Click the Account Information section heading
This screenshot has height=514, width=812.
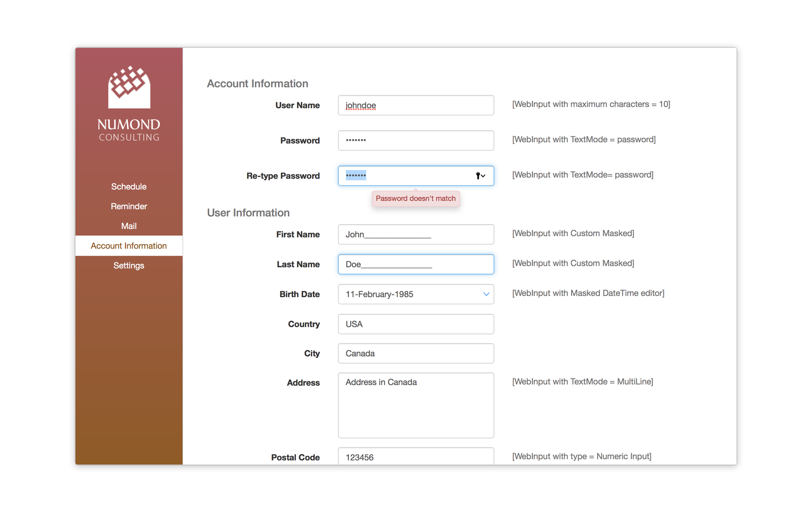point(257,84)
